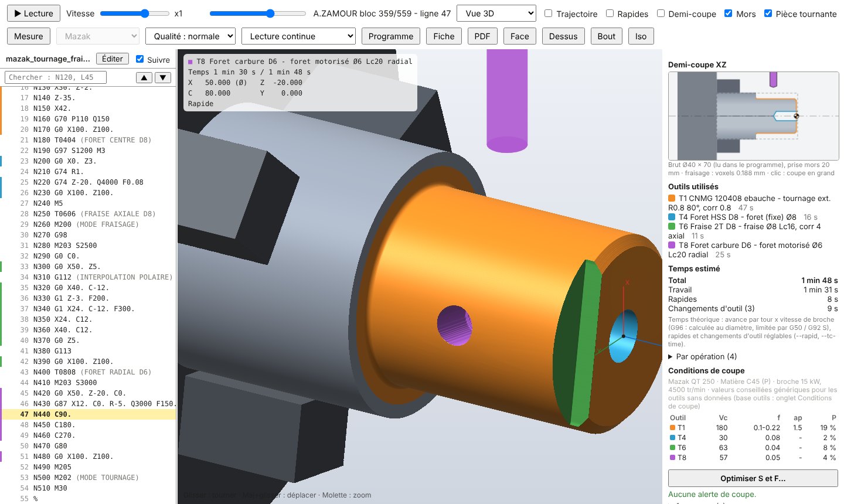Select code line N250 T0606 (FRAISE AXIALE D8)
Image resolution: width=844 pixels, height=504 pixels.
pyautogui.click(x=88, y=214)
